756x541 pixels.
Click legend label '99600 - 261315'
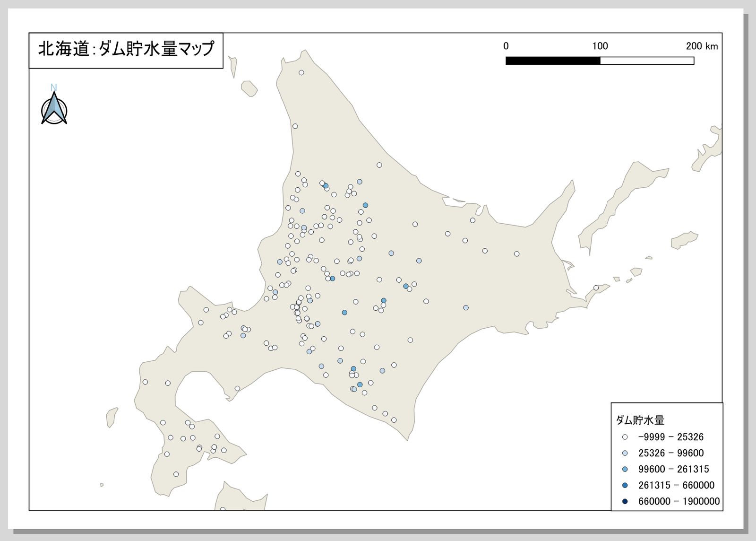[x=674, y=469]
